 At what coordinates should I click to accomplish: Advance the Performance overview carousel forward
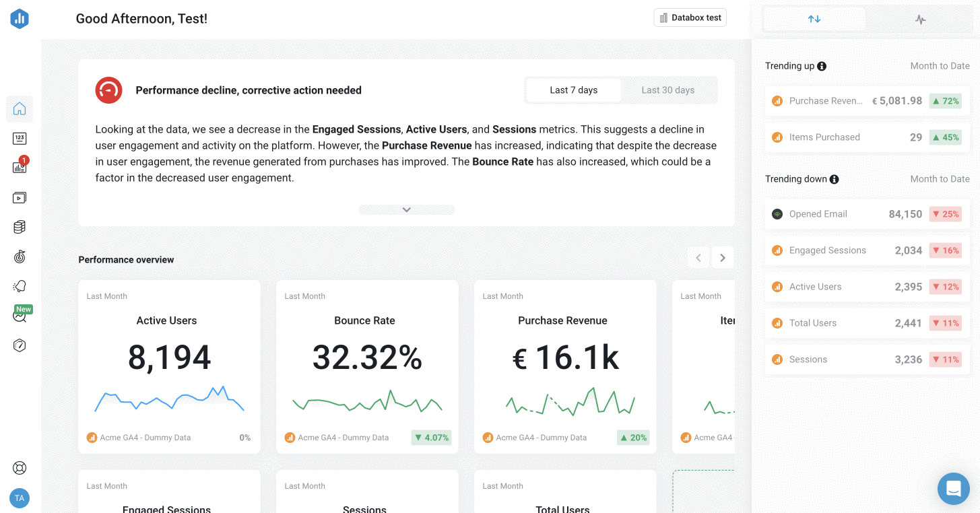click(x=722, y=257)
